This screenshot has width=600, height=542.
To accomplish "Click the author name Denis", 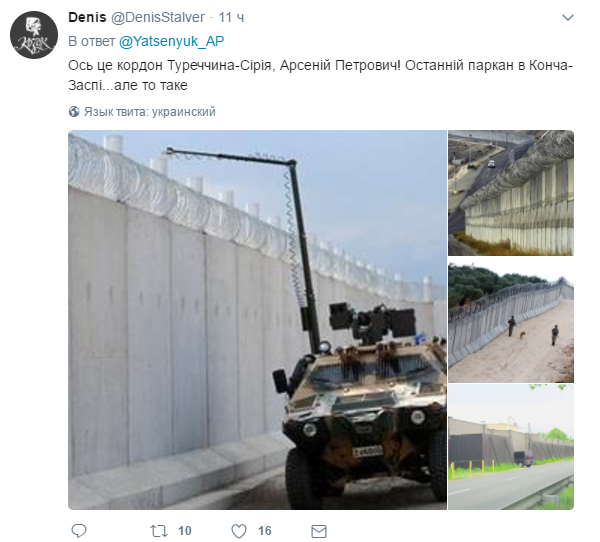I will click(x=87, y=17).
